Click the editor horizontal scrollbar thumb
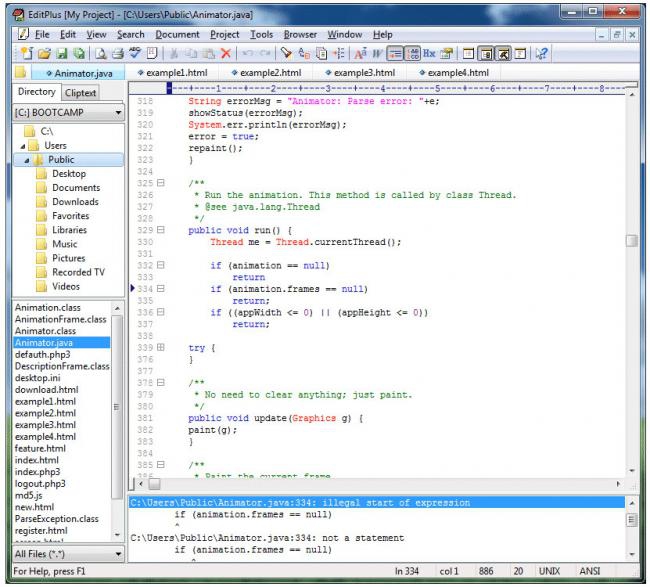650x587 pixels. (154, 483)
